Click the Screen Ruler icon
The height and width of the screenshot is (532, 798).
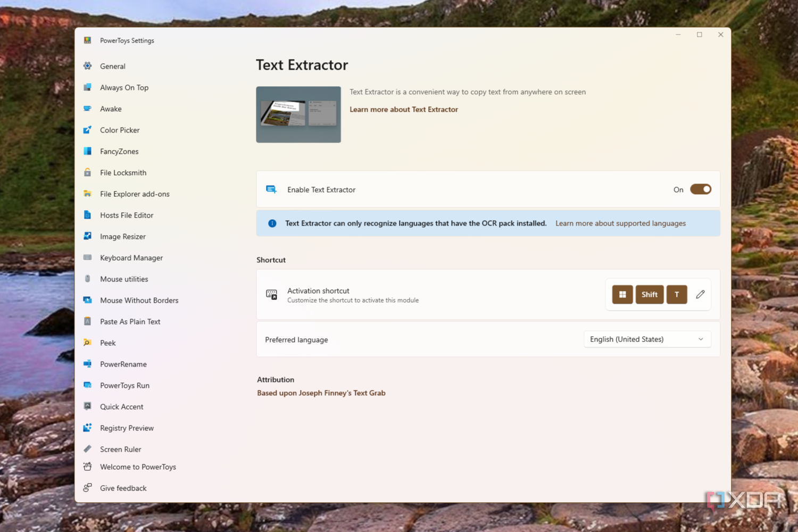(x=88, y=449)
